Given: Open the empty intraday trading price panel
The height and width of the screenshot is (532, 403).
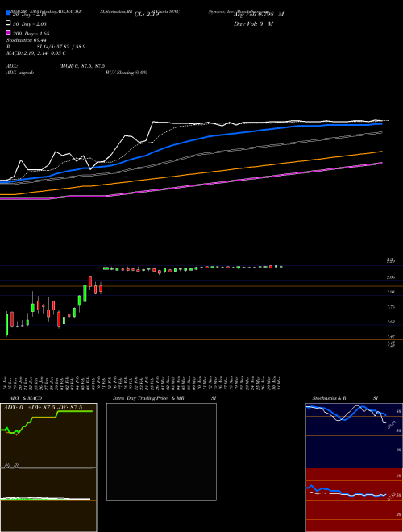Looking at the screenshot, I should (161, 451).
